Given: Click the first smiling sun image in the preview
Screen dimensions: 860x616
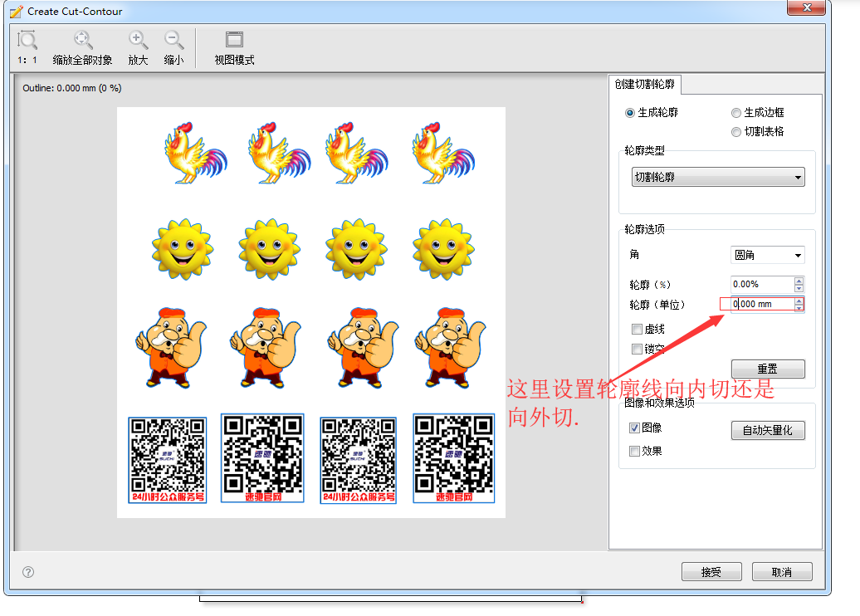Looking at the screenshot, I should click(x=183, y=249).
